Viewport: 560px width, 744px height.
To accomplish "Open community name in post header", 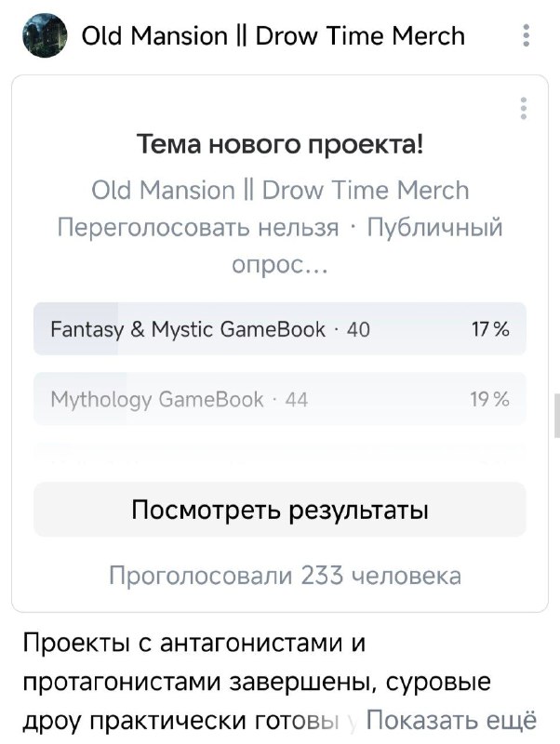I will point(273,36).
